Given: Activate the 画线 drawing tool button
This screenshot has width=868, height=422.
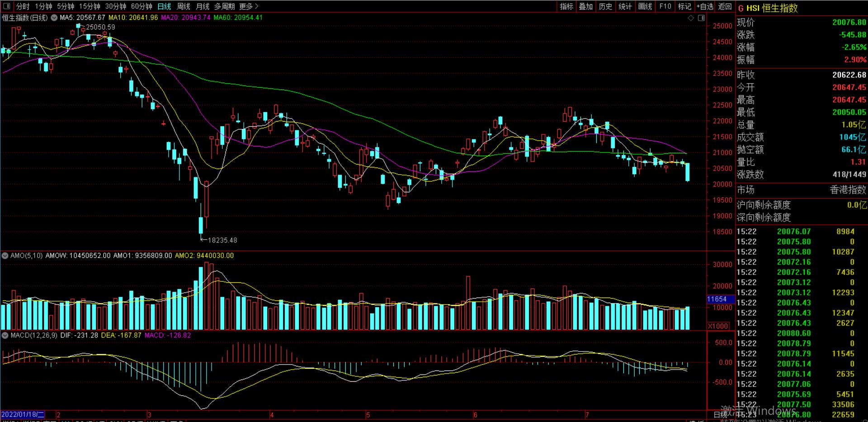Looking at the screenshot, I should pyautogui.click(x=645, y=6).
